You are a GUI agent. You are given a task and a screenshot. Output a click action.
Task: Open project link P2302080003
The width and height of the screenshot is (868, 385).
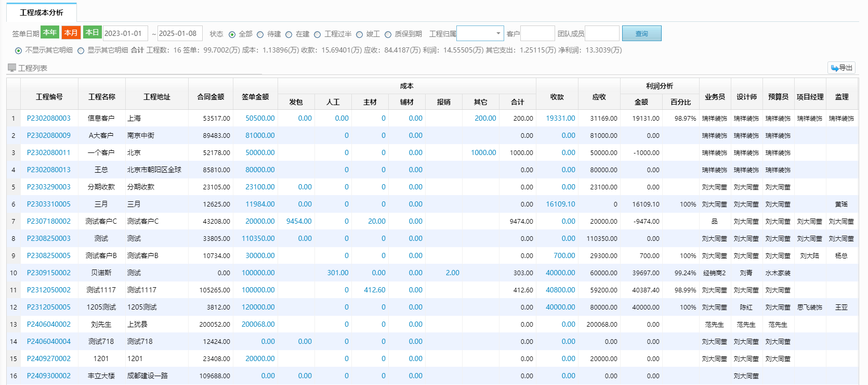[48, 118]
